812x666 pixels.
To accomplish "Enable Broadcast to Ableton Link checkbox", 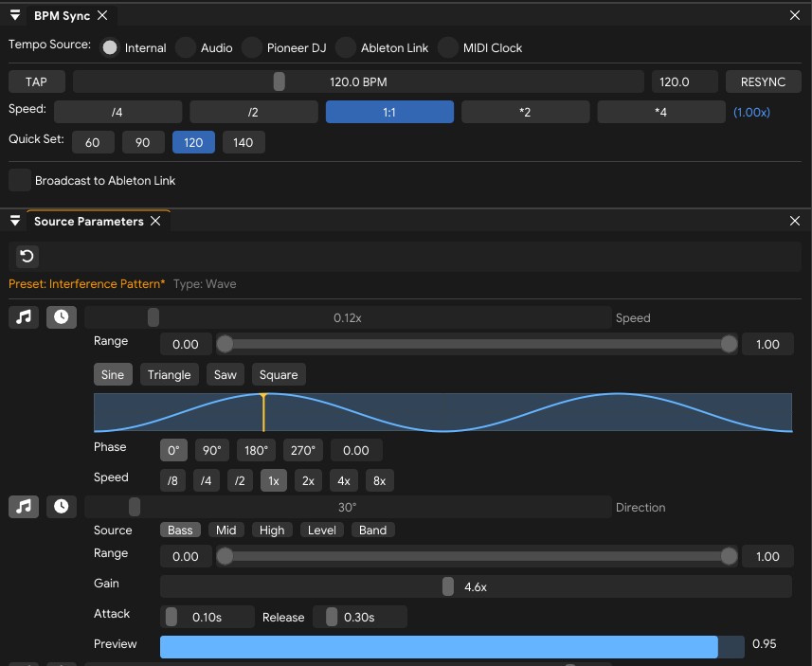I will tap(20, 180).
